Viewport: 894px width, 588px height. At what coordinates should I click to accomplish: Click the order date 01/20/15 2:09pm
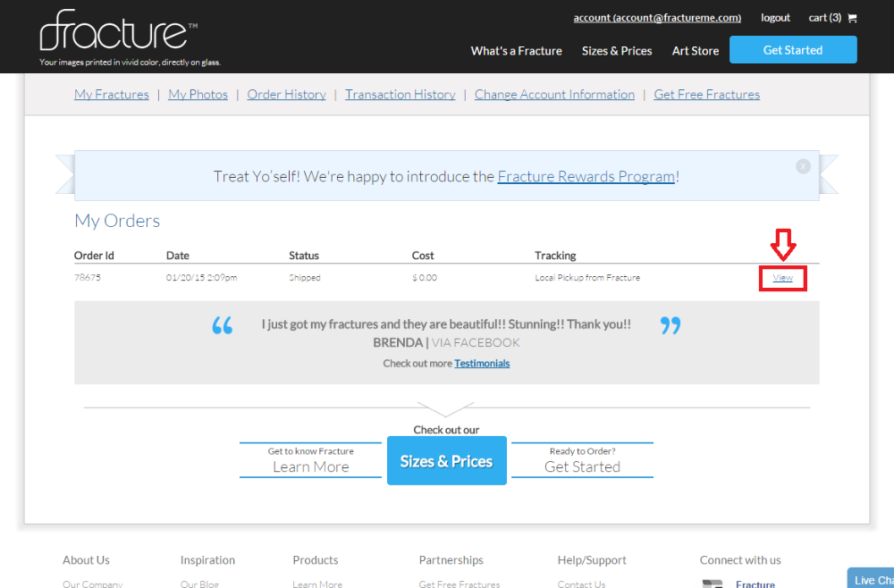click(201, 278)
